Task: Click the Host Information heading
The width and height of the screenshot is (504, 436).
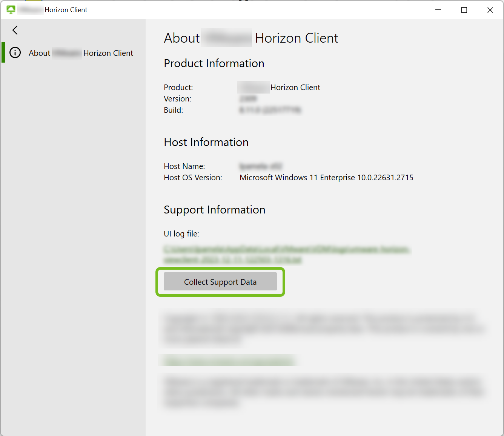Action: (206, 142)
